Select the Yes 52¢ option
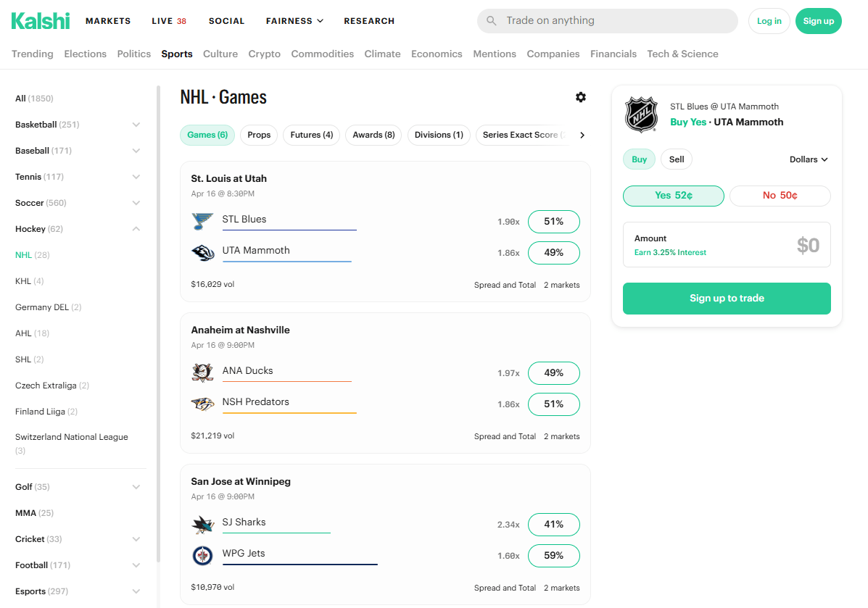Screen dimensions: 868x608 click(673, 196)
